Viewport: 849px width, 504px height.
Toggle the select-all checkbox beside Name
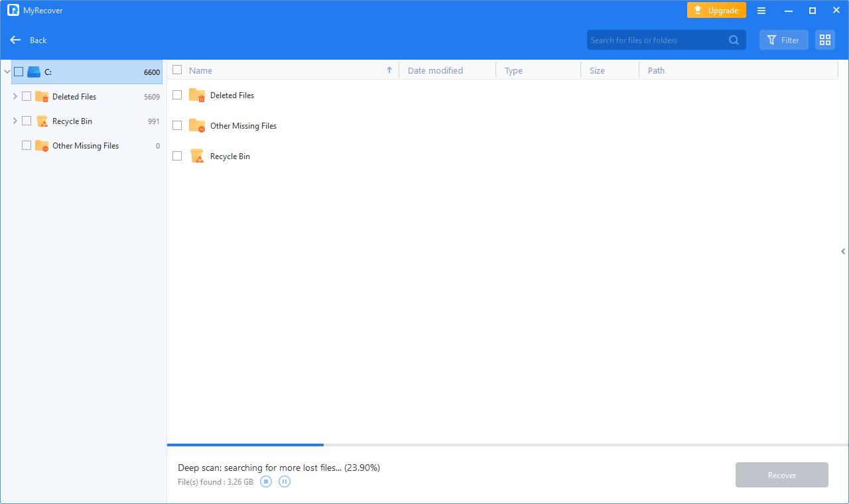[x=177, y=70]
